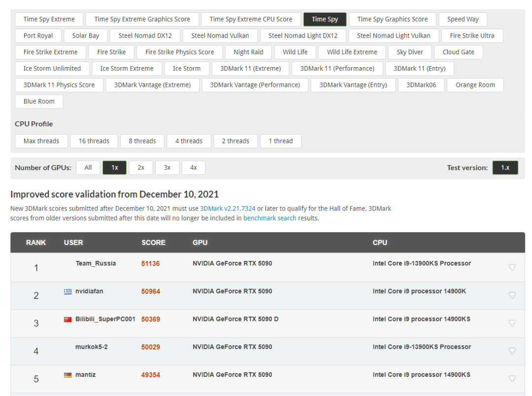
Task: Open Fire Strike Extreme rankings
Action: 50,52
